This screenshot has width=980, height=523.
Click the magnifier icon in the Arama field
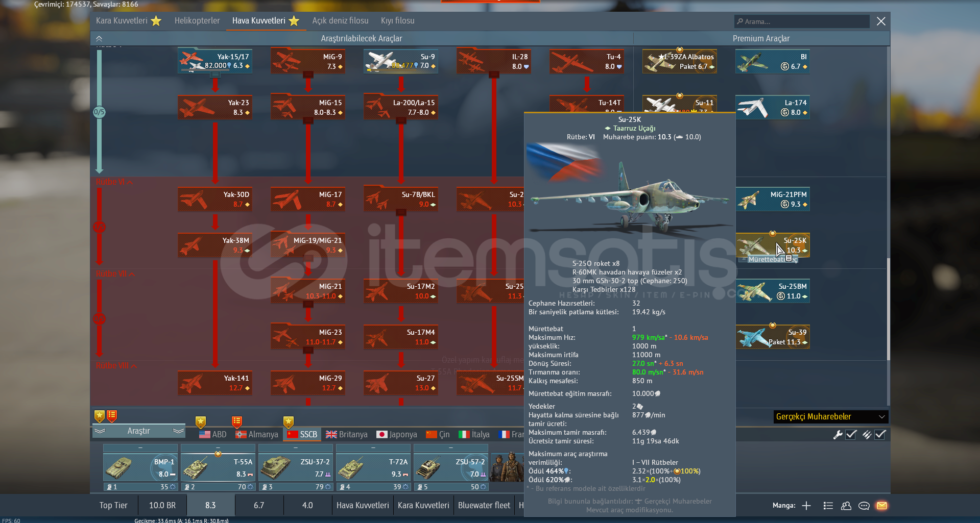740,21
